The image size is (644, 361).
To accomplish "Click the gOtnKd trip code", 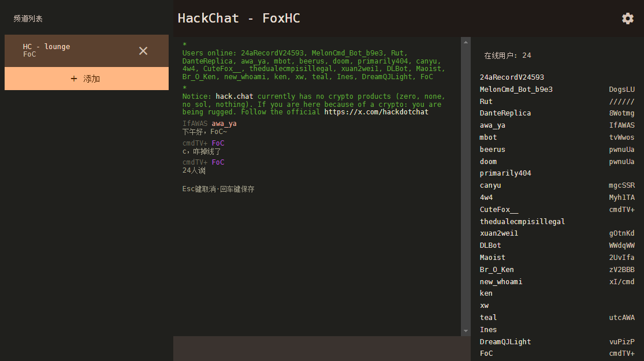I will [x=622, y=233].
